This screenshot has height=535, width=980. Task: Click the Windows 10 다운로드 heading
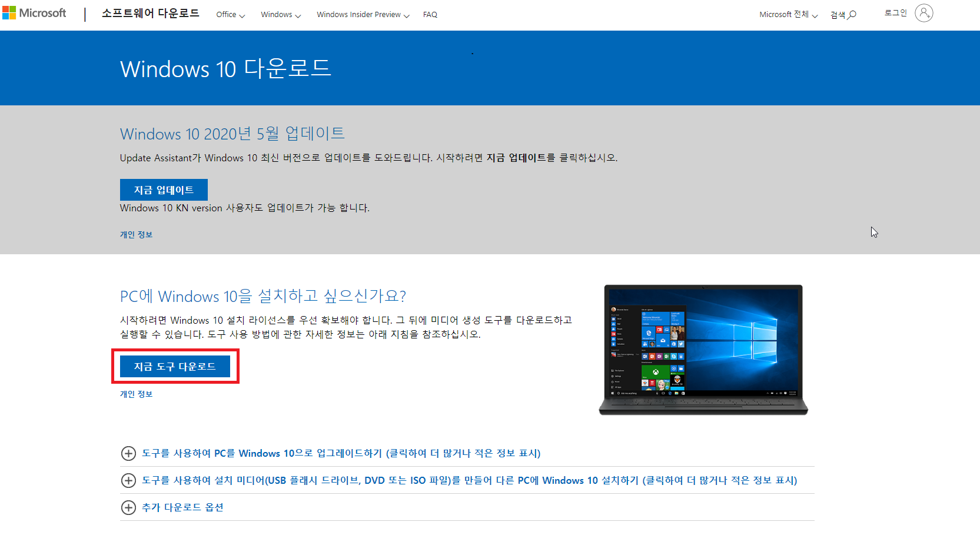225,69
